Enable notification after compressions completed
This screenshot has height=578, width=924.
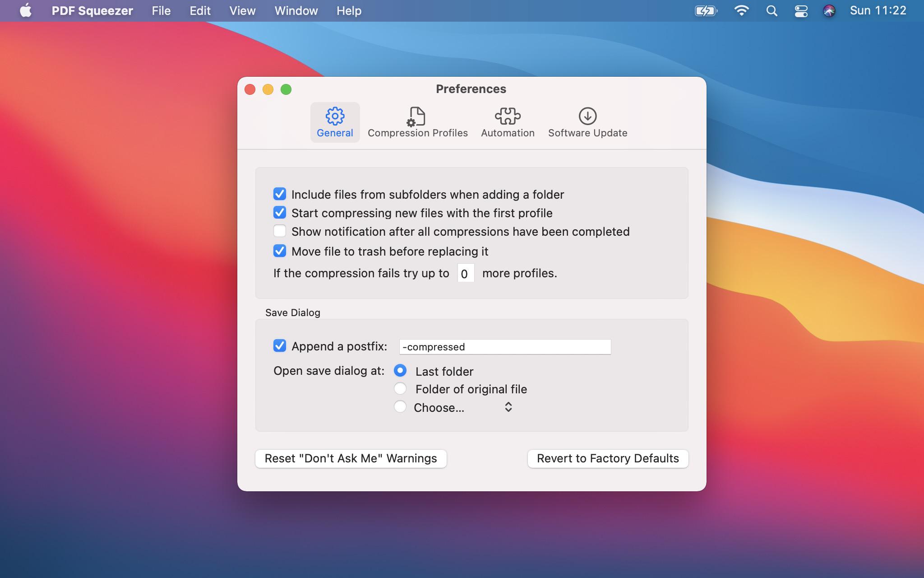point(280,231)
